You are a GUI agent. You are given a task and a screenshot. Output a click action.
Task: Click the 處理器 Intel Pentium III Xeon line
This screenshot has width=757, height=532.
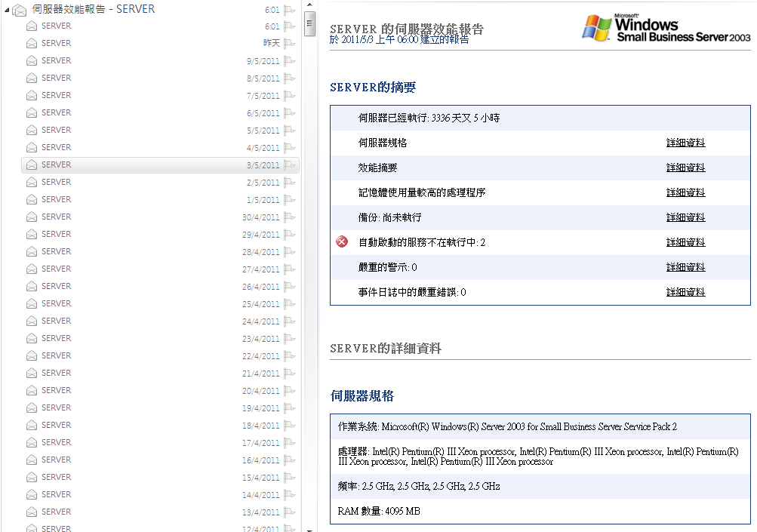coord(538,457)
